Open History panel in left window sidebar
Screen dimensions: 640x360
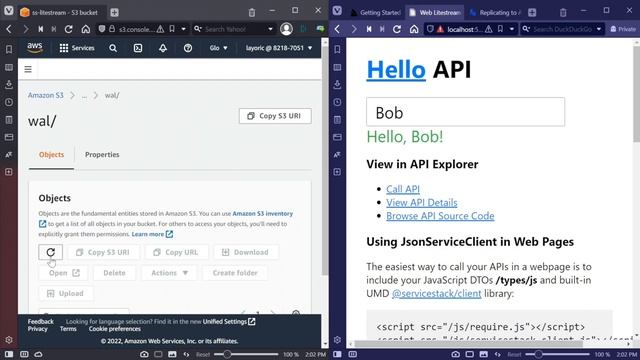[x=9, y=102]
